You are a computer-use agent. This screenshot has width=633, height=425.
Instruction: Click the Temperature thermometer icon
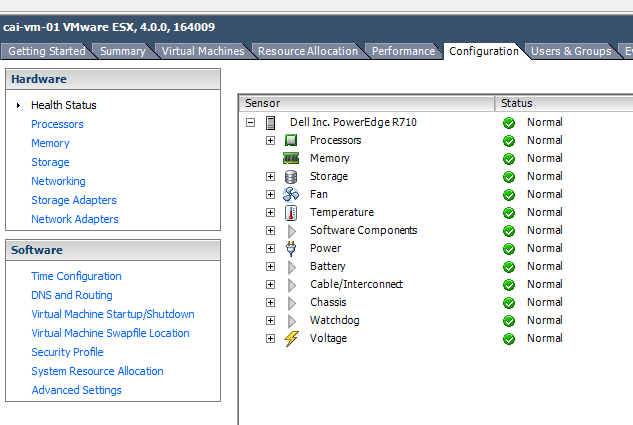[291, 213]
